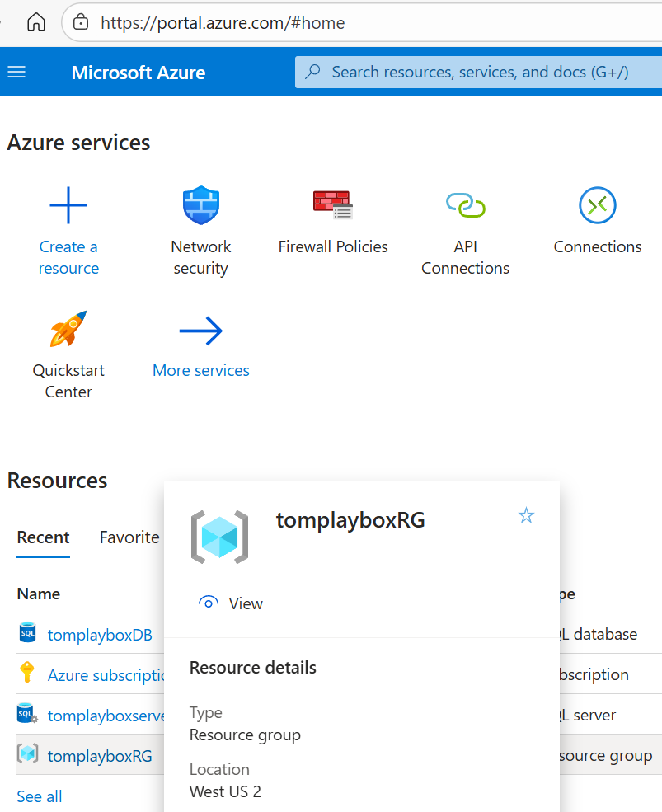Click the 'Resource group' type value
662x812 pixels.
pos(245,735)
